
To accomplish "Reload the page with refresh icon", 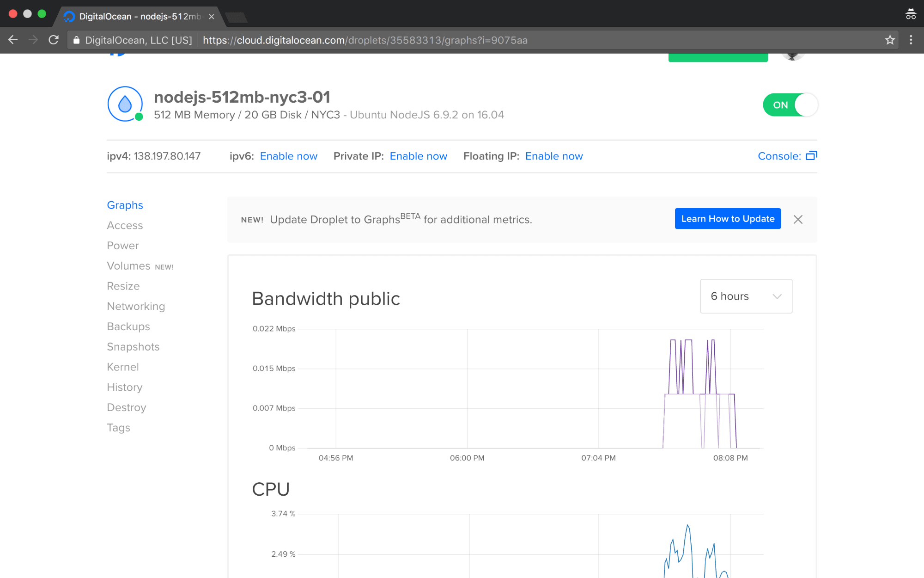I will click(54, 40).
